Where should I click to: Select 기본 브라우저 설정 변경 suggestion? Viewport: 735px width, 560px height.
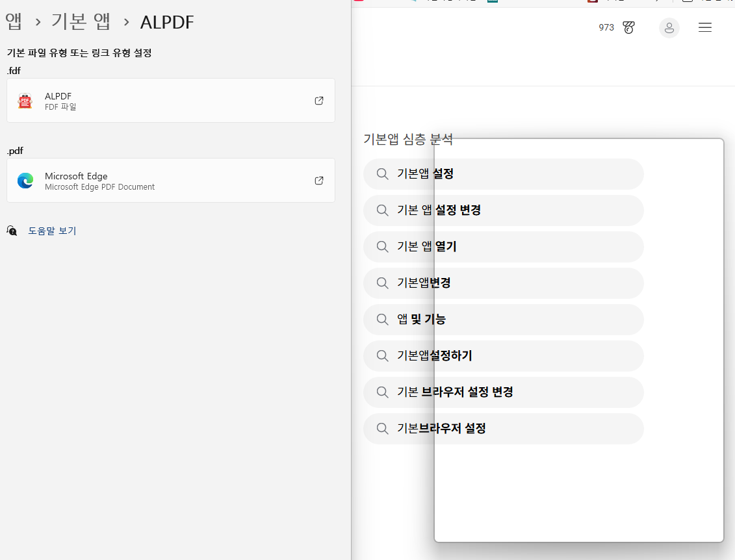tap(504, 392)
